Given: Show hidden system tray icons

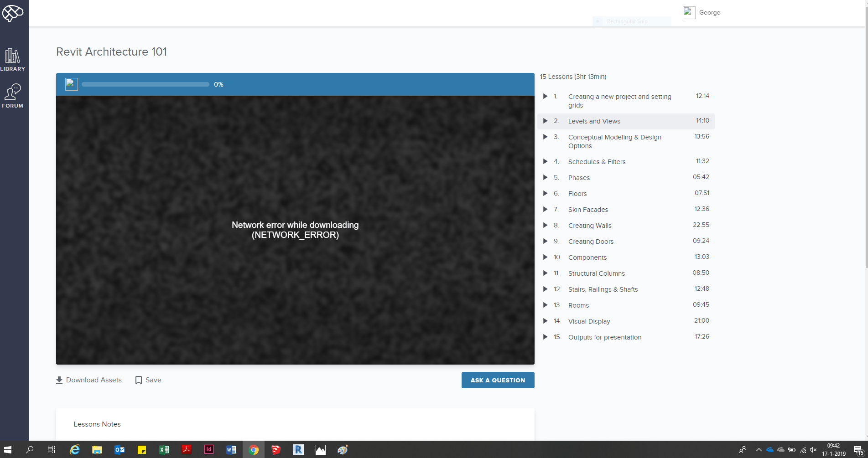Looking at the screenshot, I should [759, 450].
